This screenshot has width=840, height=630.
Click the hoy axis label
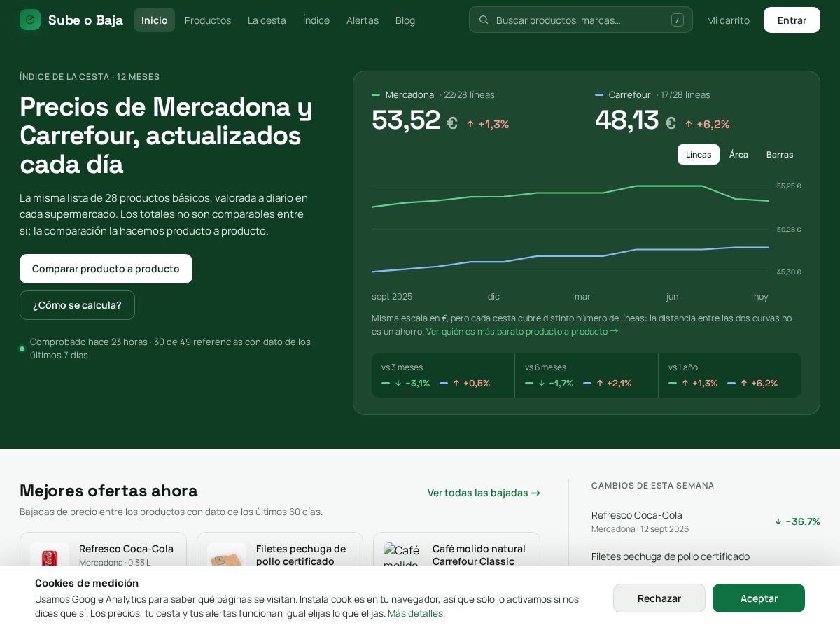point(761,297)
